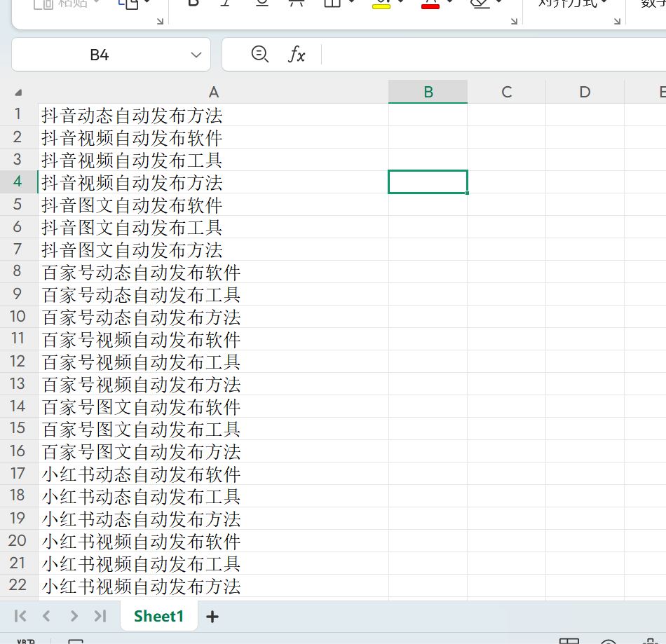Viewport: 666px width, 644px height.
Task: Select cell with 小红书视频自动发布方法
Action: (x=213, y=587)
